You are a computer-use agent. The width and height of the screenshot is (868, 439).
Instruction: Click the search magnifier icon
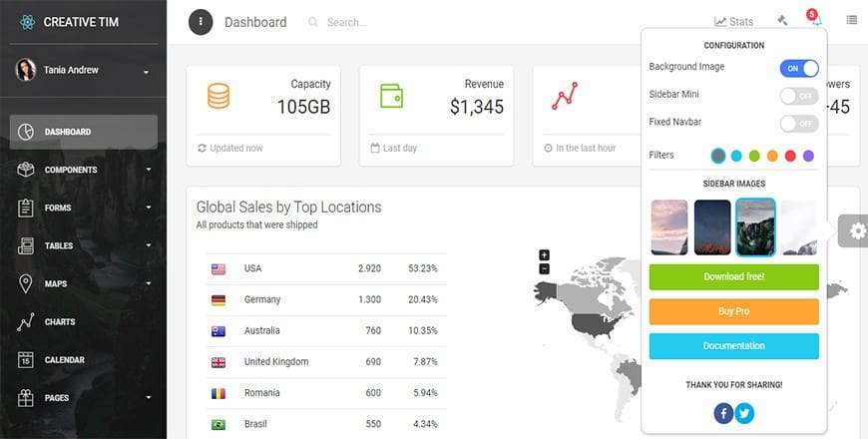click(313, 22)
